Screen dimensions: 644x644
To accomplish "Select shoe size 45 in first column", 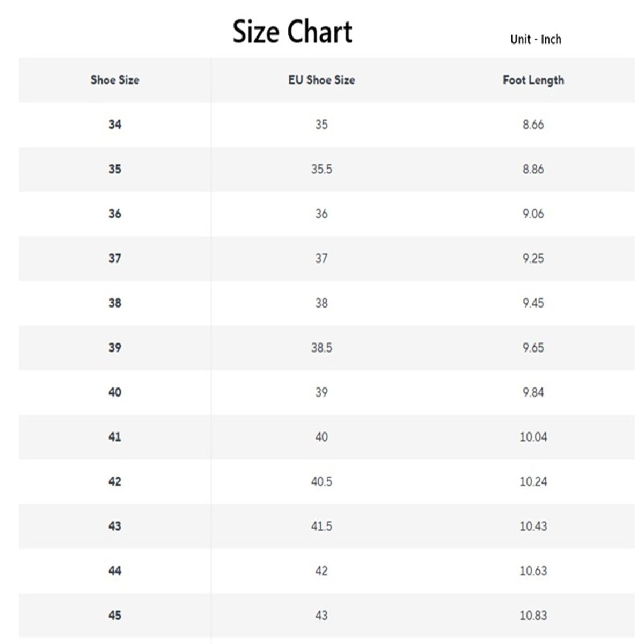I will pyautogui.click(x=115, y=615).
